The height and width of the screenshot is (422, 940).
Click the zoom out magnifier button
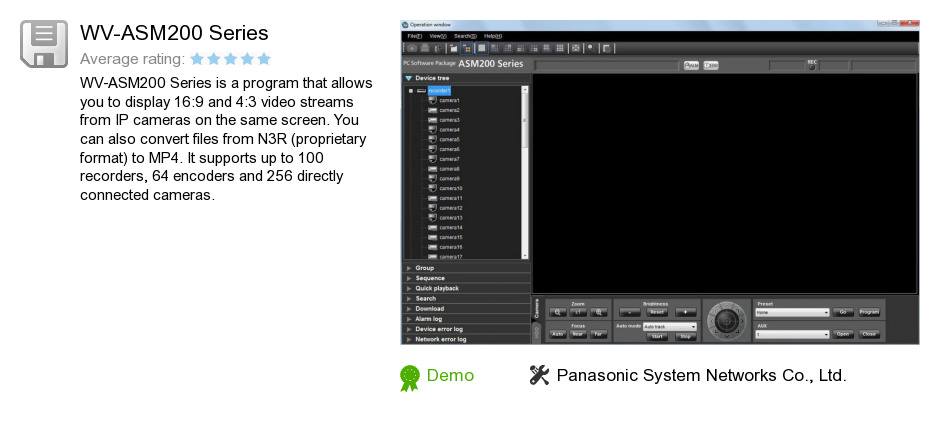click(558, 312)
